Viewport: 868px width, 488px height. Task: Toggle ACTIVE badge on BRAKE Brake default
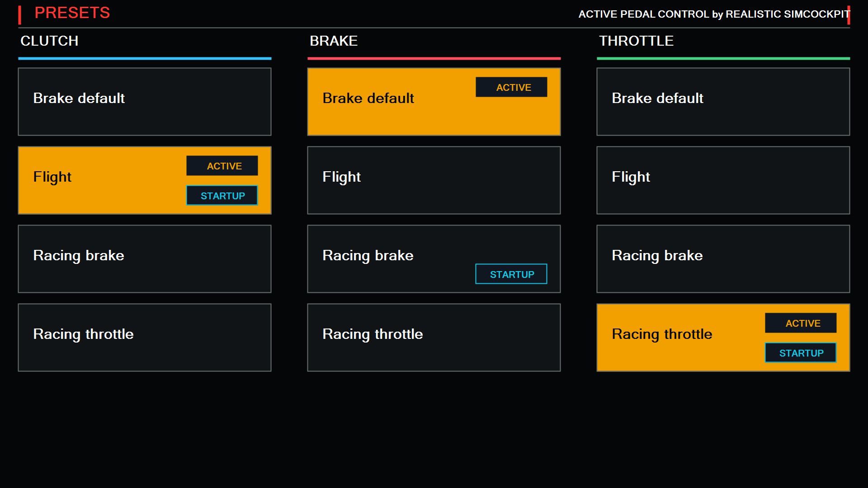click(511, 87)
